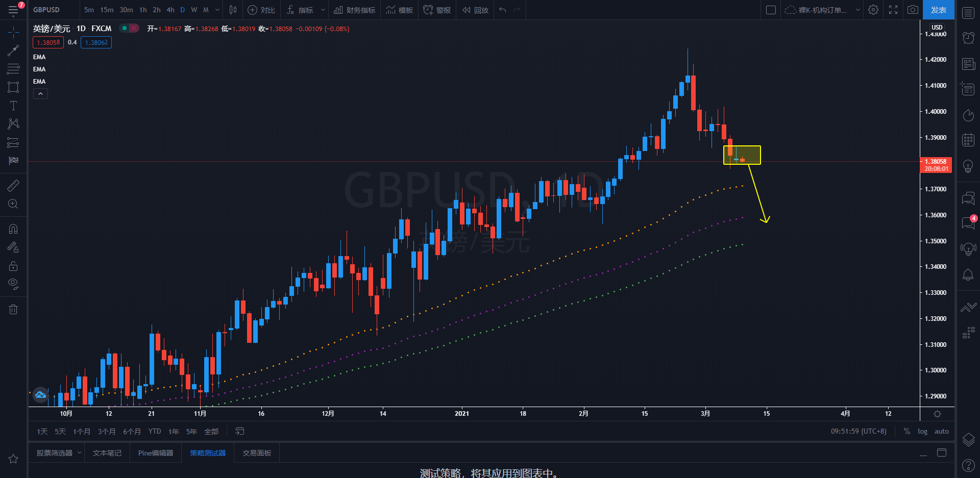
Task: Take a chart snapshot with camera
Action: [913, 10]
